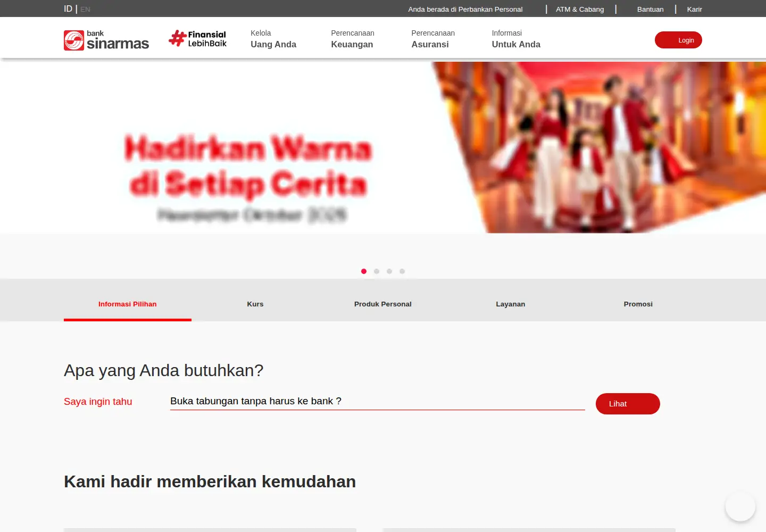Screen dimensions: 766x532
Task: Jump to the fourth banner slide dot
Action: [402, 271]
